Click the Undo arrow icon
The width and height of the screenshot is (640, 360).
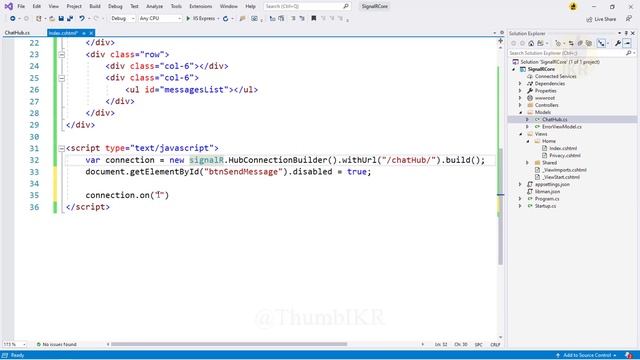(82, 18)
